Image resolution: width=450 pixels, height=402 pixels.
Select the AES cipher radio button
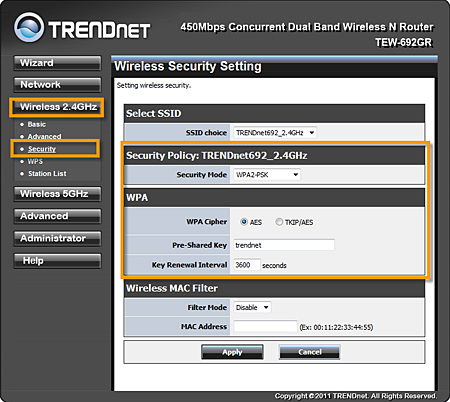(244, 222)
